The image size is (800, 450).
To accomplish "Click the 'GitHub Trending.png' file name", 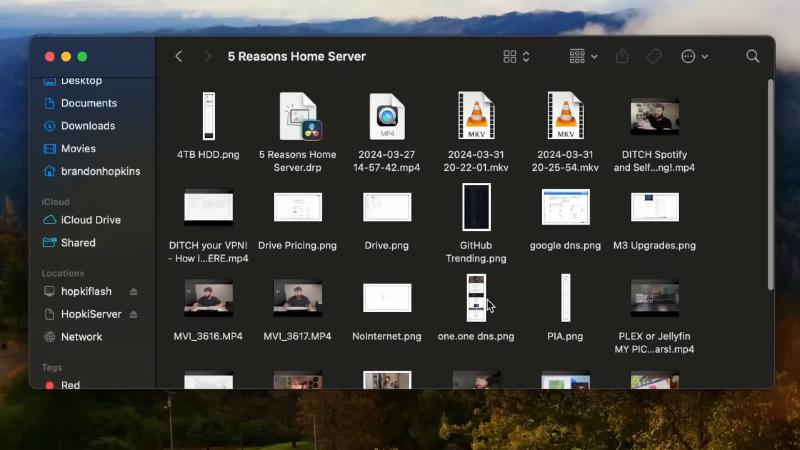I will click(x=476, y=252).
